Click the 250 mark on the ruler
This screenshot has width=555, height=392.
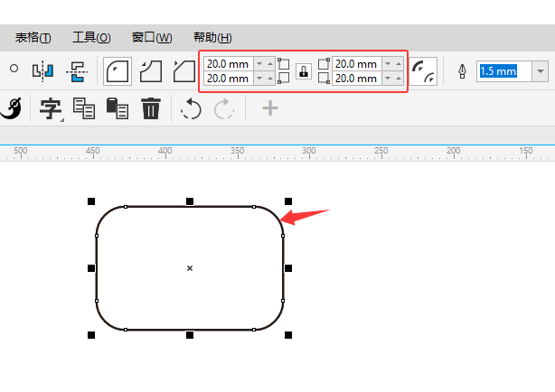(x=381, y=150)
